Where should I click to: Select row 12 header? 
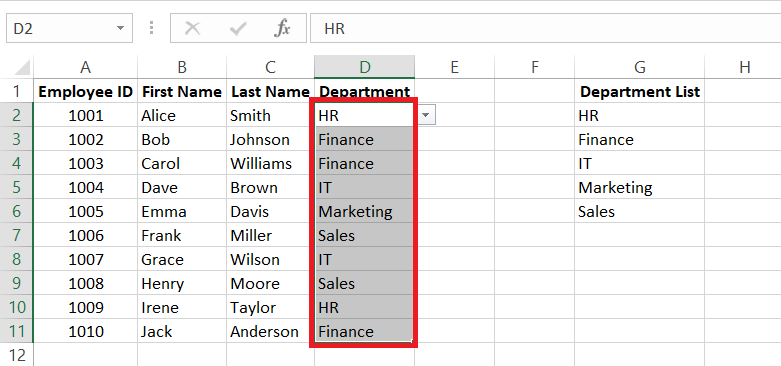click(x=16, y=355)
